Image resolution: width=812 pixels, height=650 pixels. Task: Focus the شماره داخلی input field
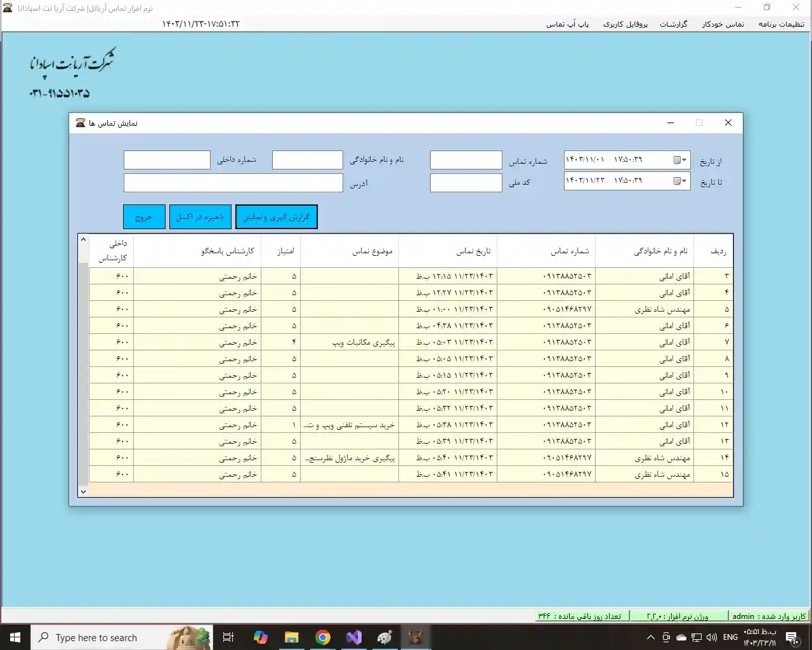pyautogui.click(x=167, y=160)
